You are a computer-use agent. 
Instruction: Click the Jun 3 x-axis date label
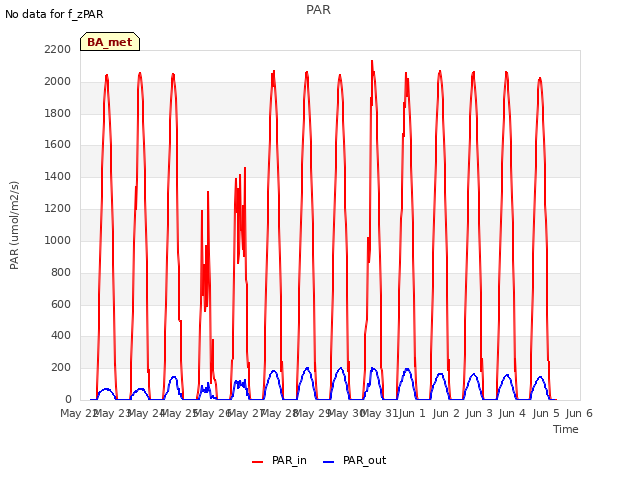click(x=479, y=413)
